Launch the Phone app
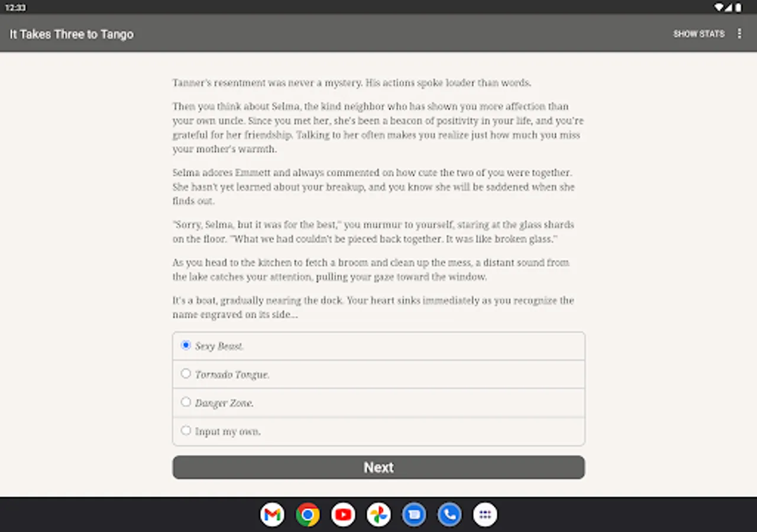757x532 pixels. [449, 514]
